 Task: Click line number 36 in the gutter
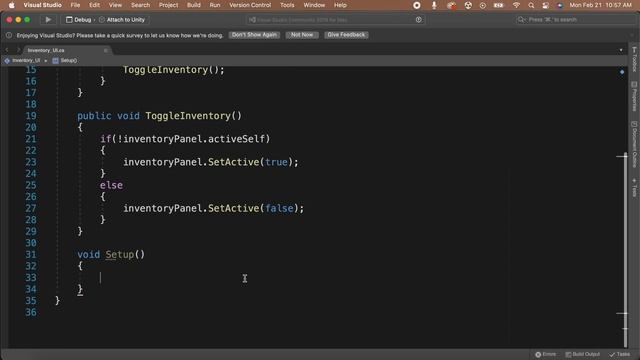click(31, 312)
